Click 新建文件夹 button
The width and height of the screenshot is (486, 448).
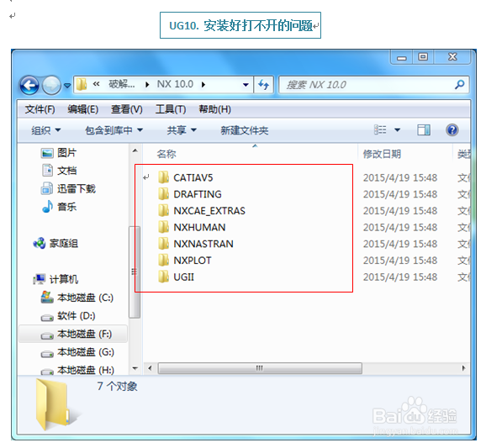(245, 130)
